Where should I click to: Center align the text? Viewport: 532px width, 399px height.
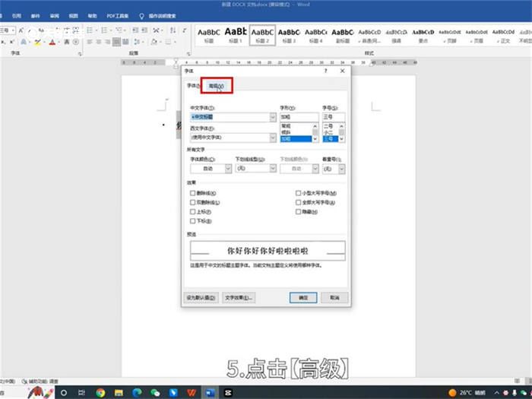(99, 42)
